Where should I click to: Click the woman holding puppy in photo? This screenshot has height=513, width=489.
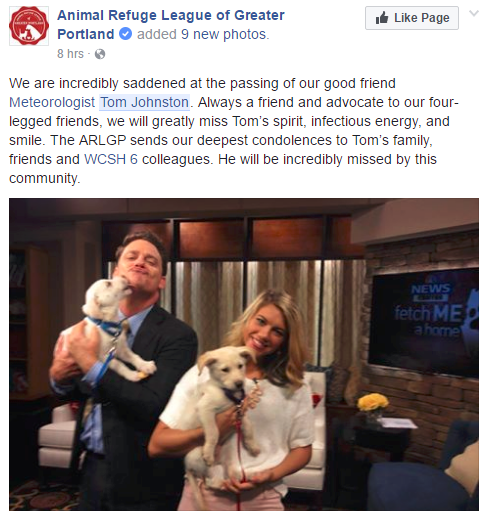240,400
